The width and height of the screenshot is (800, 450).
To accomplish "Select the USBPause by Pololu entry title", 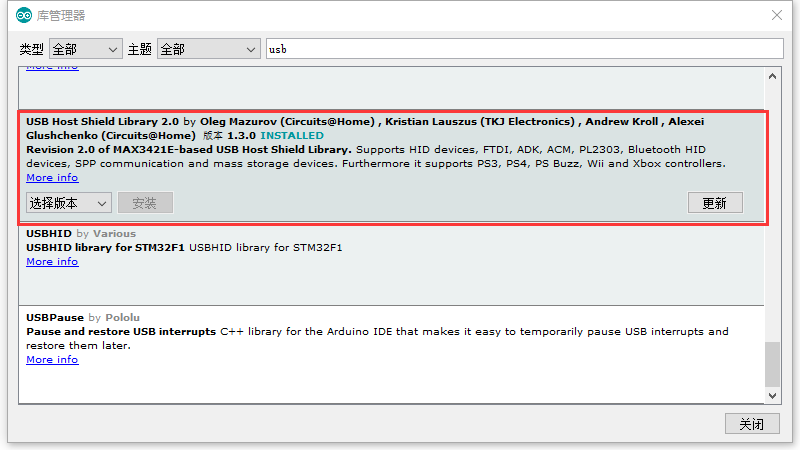I will click(x=83, y=317).
